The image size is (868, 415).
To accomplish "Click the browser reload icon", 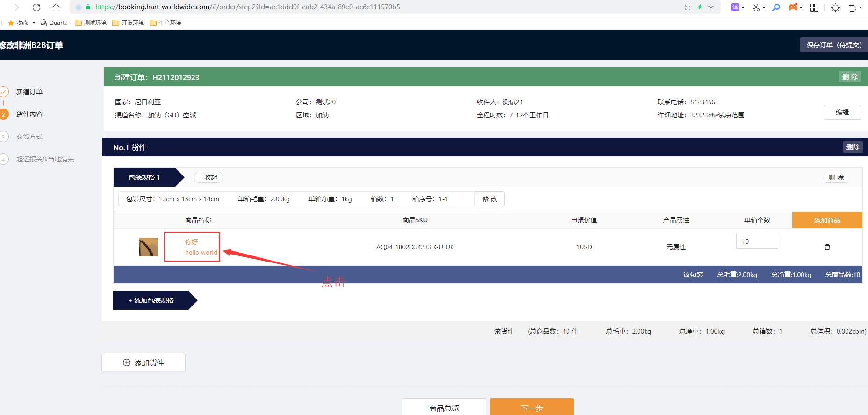I will click(x=36, y=7).
